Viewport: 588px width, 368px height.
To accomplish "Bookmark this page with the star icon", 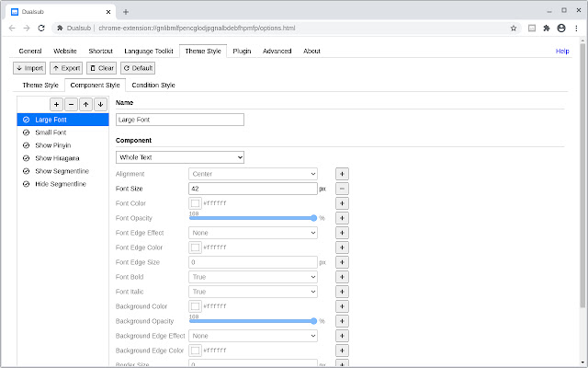I will [513, 29].
